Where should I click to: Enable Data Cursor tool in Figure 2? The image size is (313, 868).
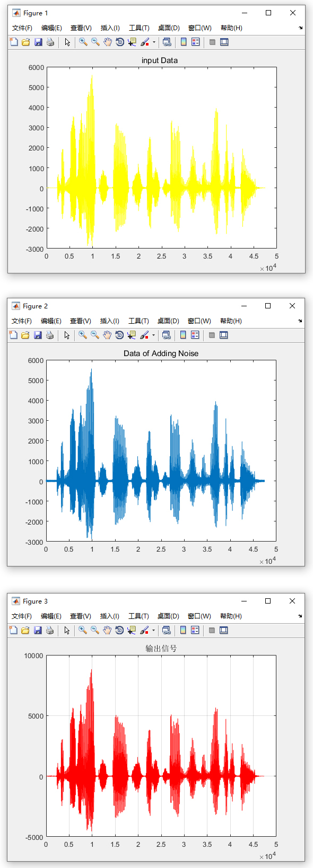[x=132, y=335]
